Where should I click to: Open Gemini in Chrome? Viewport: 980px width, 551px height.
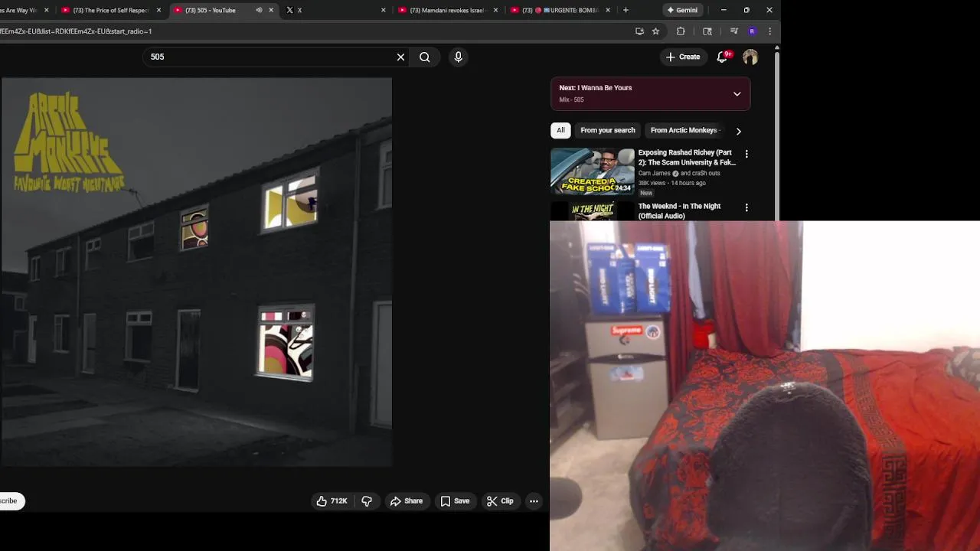(x=682, y=10)
